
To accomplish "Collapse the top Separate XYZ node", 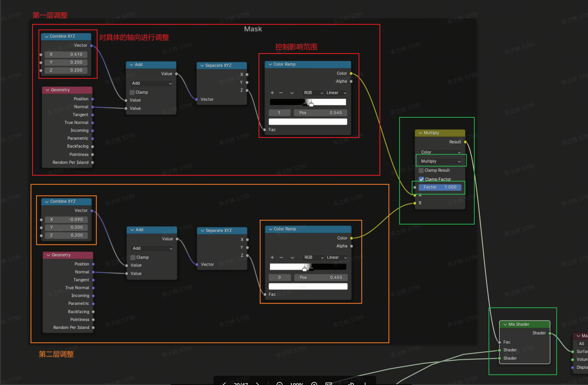I will 202,65.
